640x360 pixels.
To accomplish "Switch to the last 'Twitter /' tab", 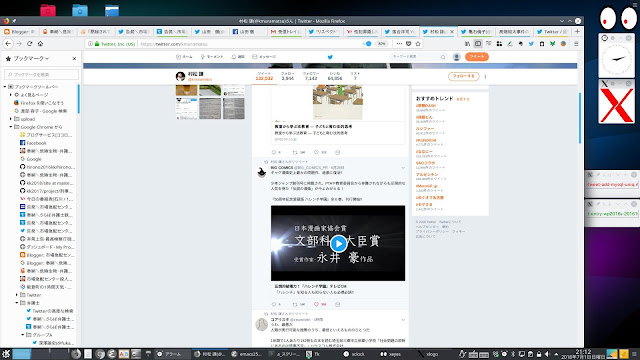I will pos(551,31).
